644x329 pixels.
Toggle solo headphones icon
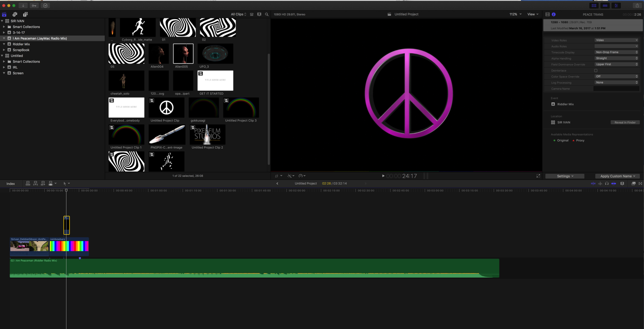(x=607, y=183)
